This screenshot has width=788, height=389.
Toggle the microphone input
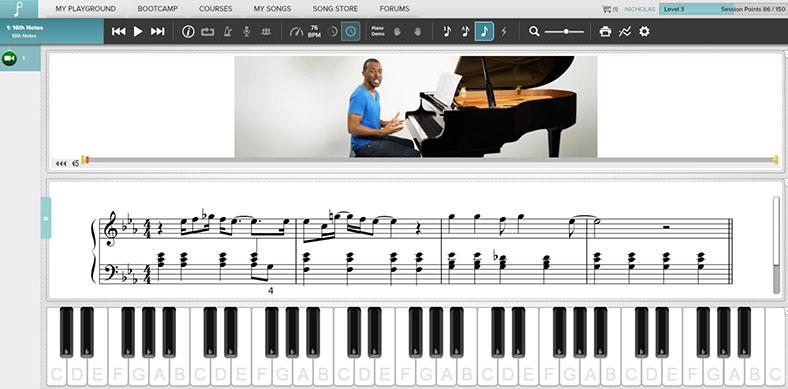click(x=246, y=32)
